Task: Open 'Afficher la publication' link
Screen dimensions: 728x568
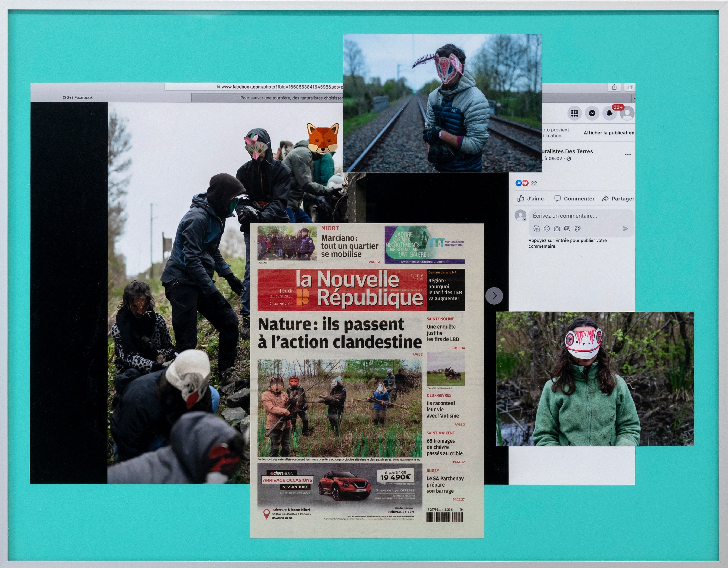Action: click(x=609, y=133)
